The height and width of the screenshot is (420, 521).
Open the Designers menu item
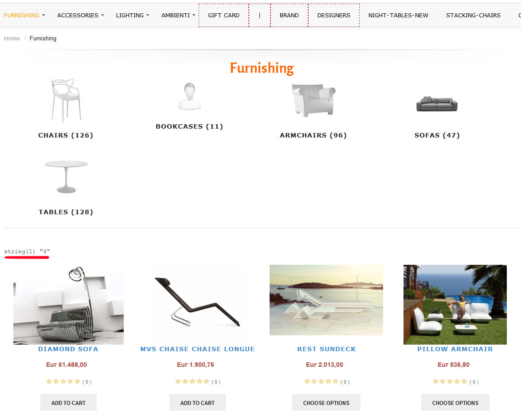pos(333,15)
